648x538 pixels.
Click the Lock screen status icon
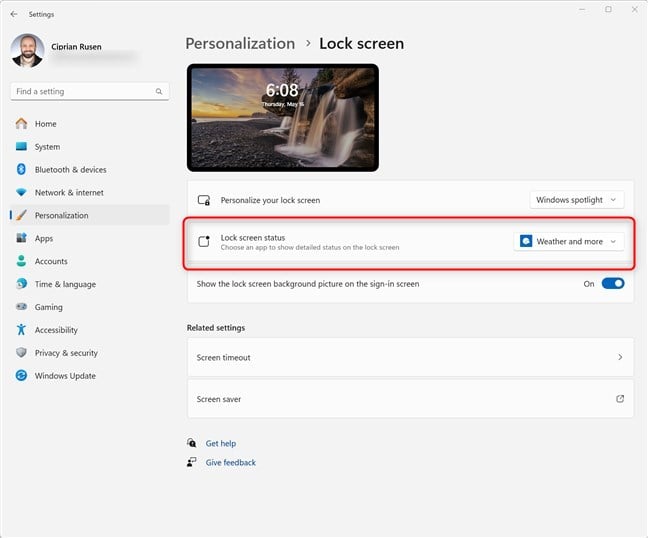point(204,241)
